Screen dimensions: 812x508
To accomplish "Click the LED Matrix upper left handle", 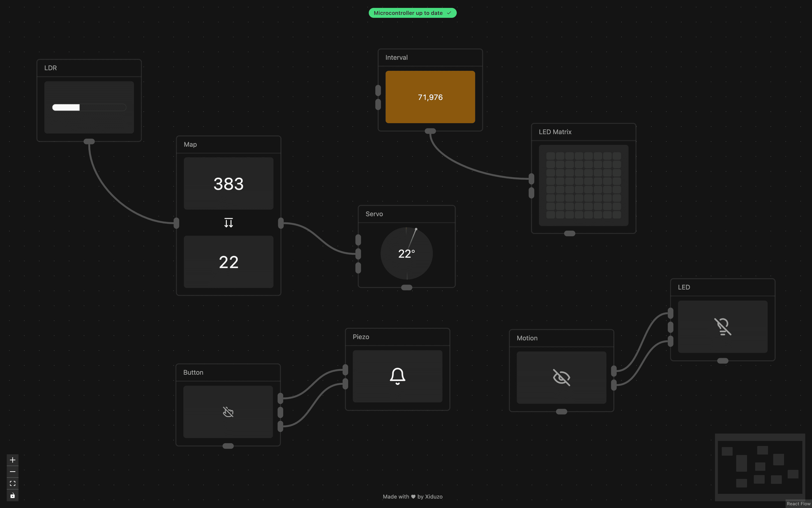I will (531, 179).
